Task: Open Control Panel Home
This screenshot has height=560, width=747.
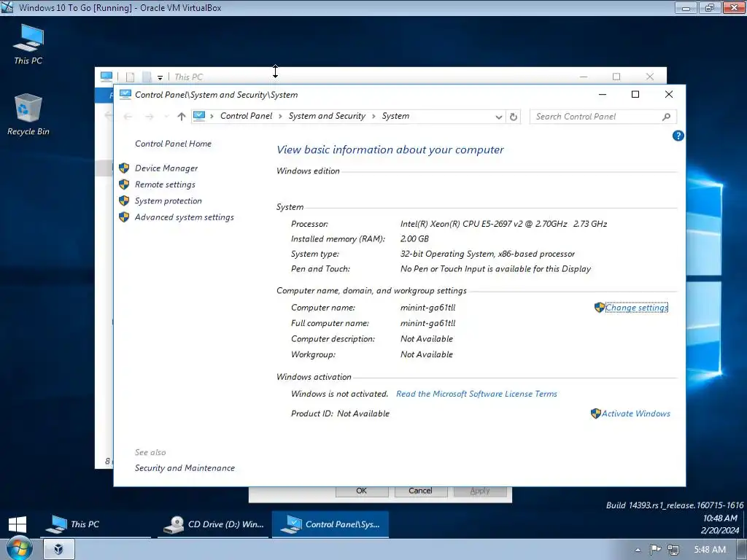Action: coord(173,144)
